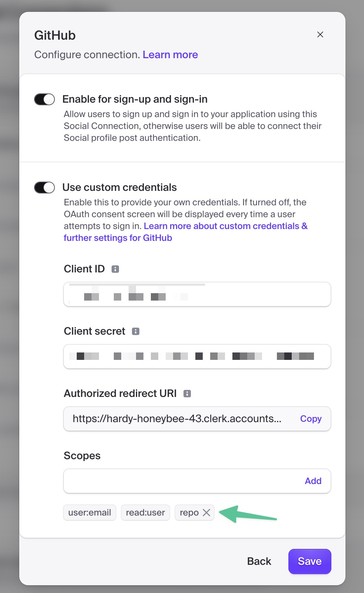Toggle Enable for sign-up and sign-in
The width and height of the screenshot is (364, 593).
point(44,99)
